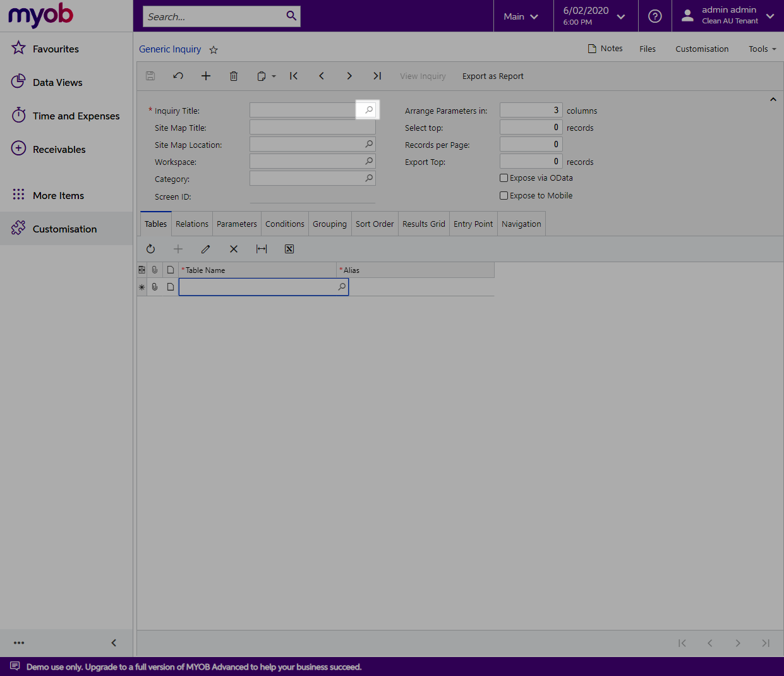Add a new inquiry record with plus icon

[x=206, y=76]
